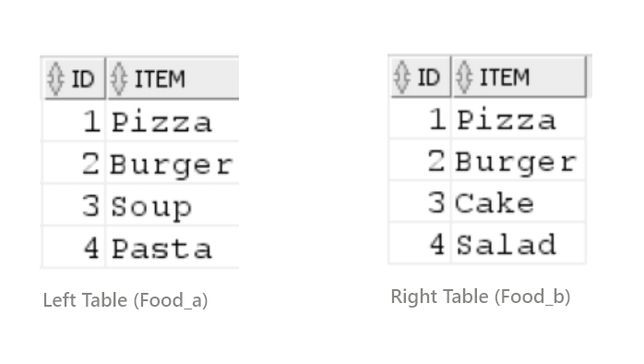Click sort icon beside ITEM in Food_a table
Viewport: 644px width, 364px height.
[119, 79]
